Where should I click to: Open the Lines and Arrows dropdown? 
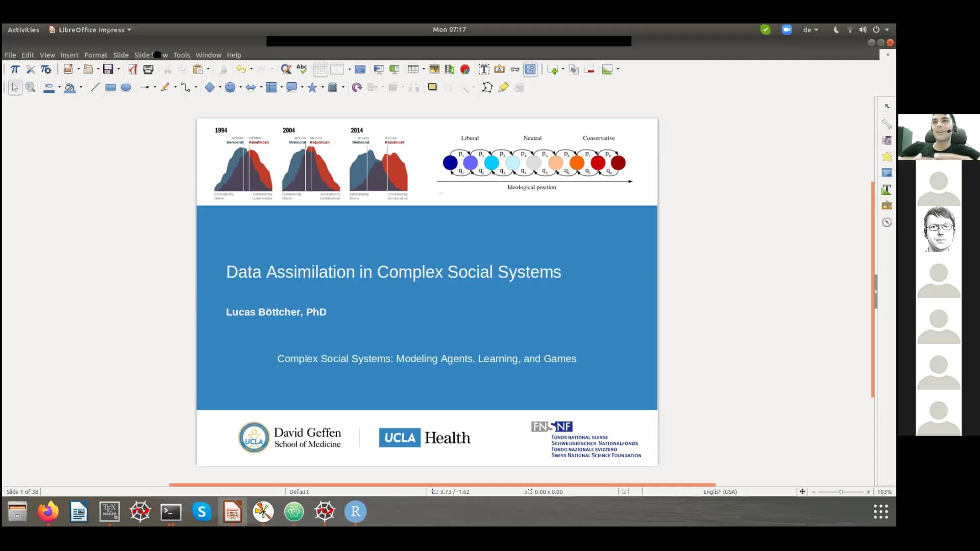pos(155,88)
